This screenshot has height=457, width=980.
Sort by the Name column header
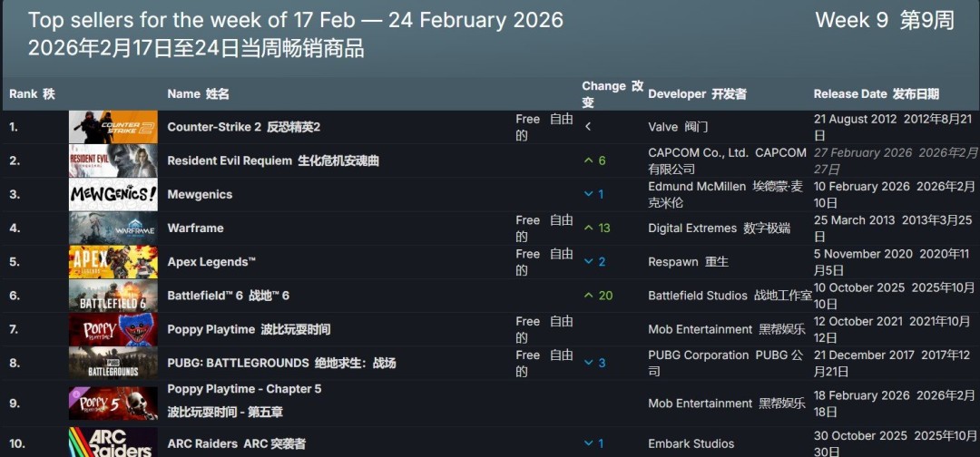click(x=198, y=94)
